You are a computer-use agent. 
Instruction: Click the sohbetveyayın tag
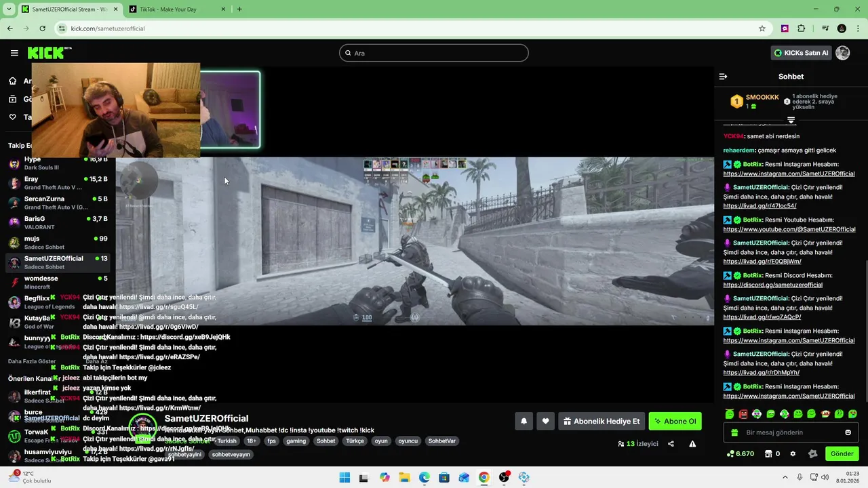pyautogui.click(x=231, y=454)
